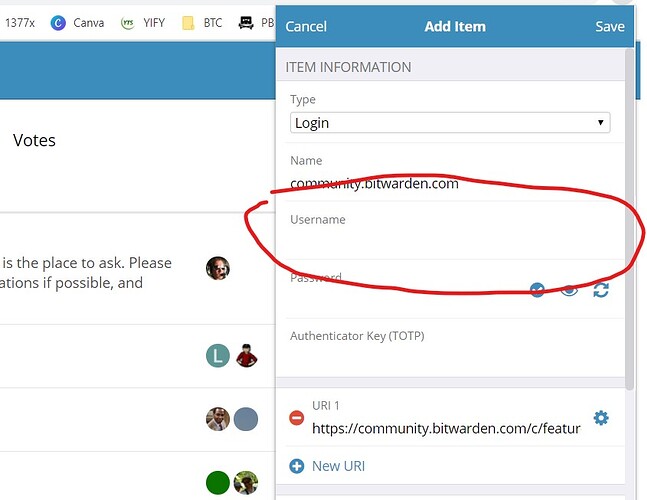Viewport: 647px width, 500px height.
Task: Edit the URI 1 address field
Action: (446, 429)
